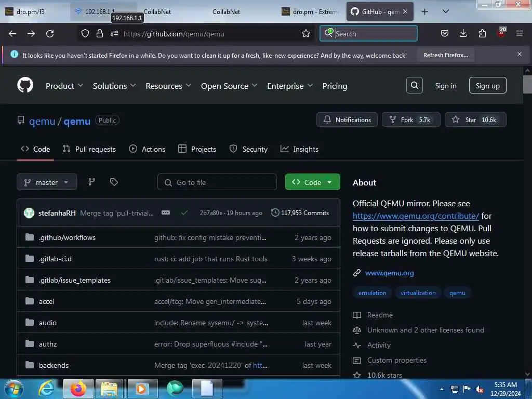Click the Sign up button

[487, 86]
